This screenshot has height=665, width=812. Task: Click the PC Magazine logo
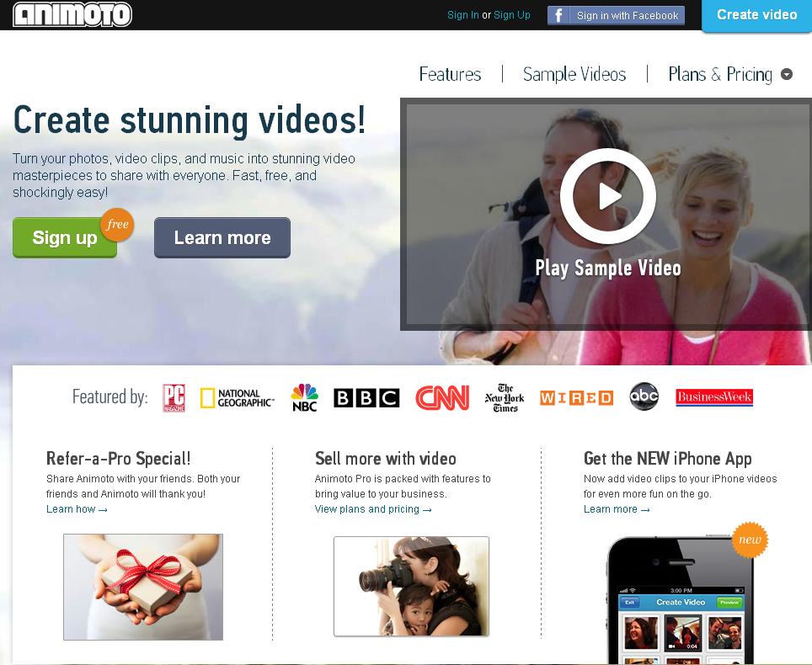pyautogui.click(x=174, y=397)
